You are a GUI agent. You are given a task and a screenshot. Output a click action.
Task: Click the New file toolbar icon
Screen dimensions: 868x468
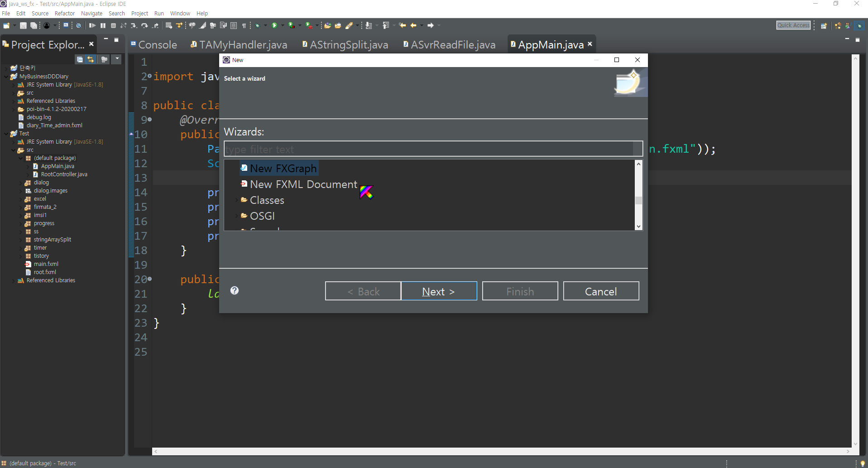click(x=6, y=26)
